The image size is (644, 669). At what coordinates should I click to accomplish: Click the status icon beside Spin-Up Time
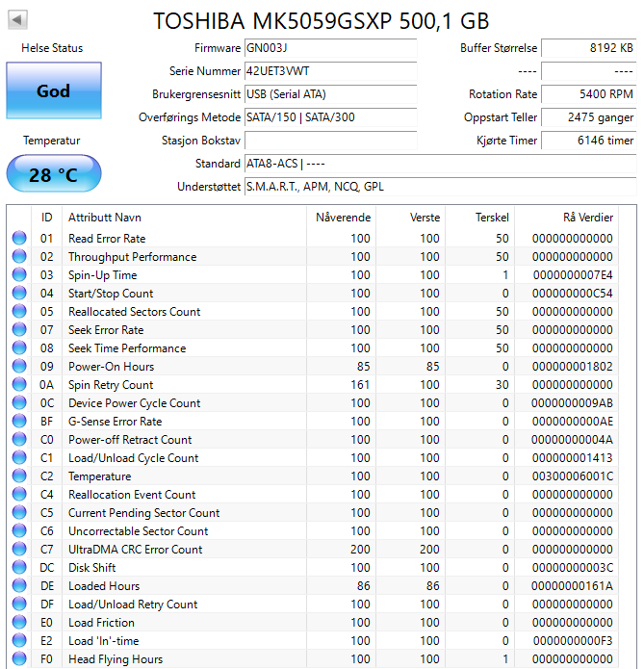tap(19, 275)
